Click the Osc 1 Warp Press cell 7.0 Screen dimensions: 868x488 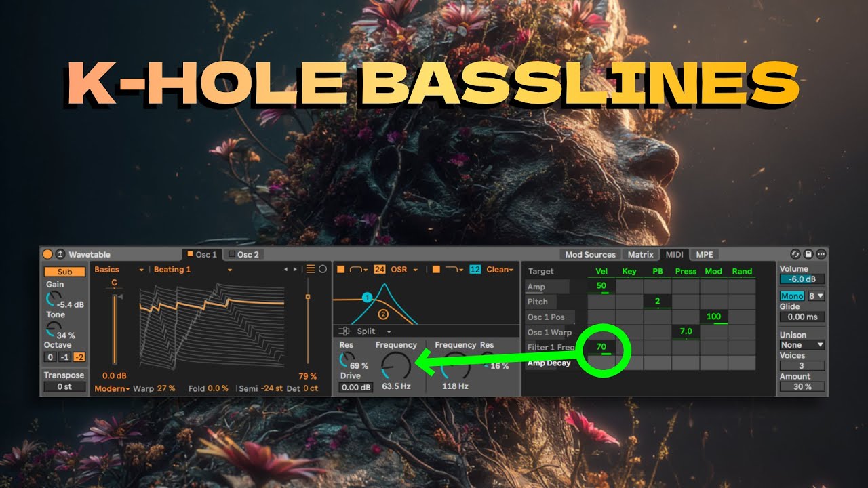[x=686, y=332]
